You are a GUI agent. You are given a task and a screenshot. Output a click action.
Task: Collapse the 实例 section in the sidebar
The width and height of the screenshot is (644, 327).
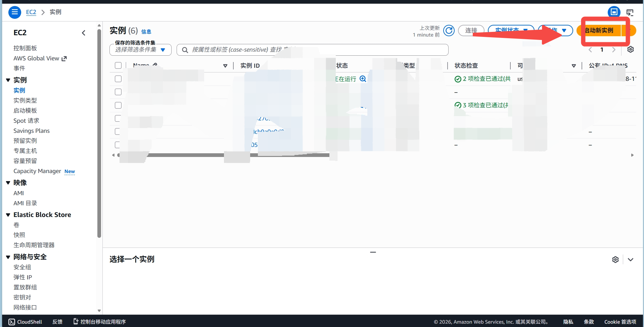click(8, 80)
